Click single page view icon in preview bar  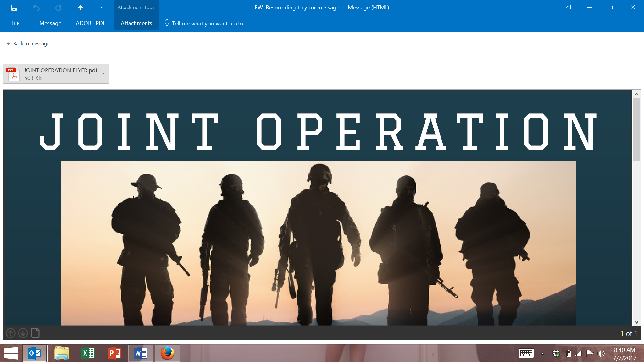point(36,333)
